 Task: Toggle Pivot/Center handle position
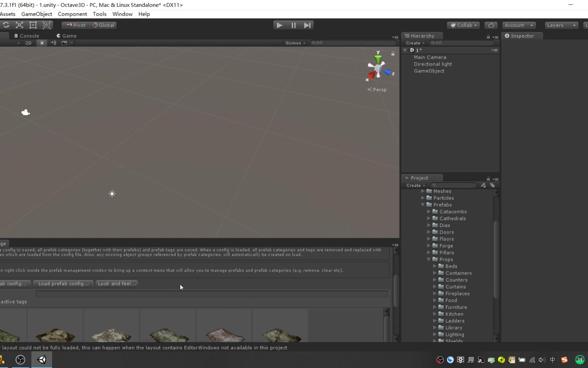tap(76, 25)
